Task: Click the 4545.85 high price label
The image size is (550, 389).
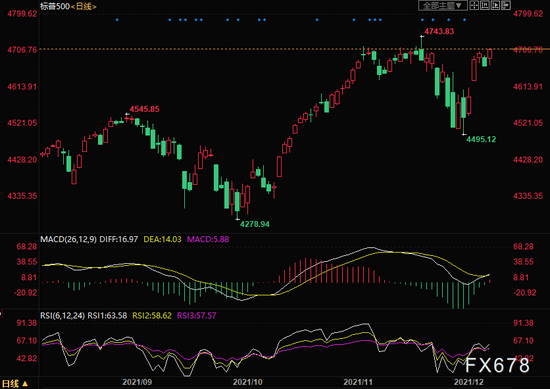Action: click(145, 109)
